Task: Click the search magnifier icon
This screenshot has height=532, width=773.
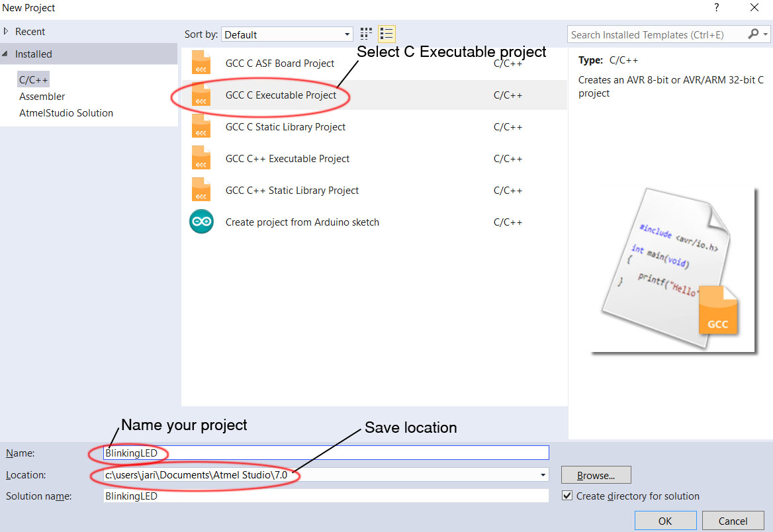Action: point(752,34)
